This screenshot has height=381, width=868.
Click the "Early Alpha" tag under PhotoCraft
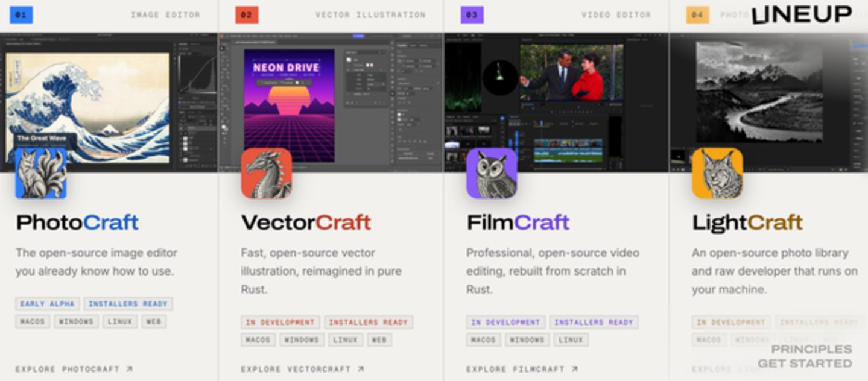[x=48, y=304]
